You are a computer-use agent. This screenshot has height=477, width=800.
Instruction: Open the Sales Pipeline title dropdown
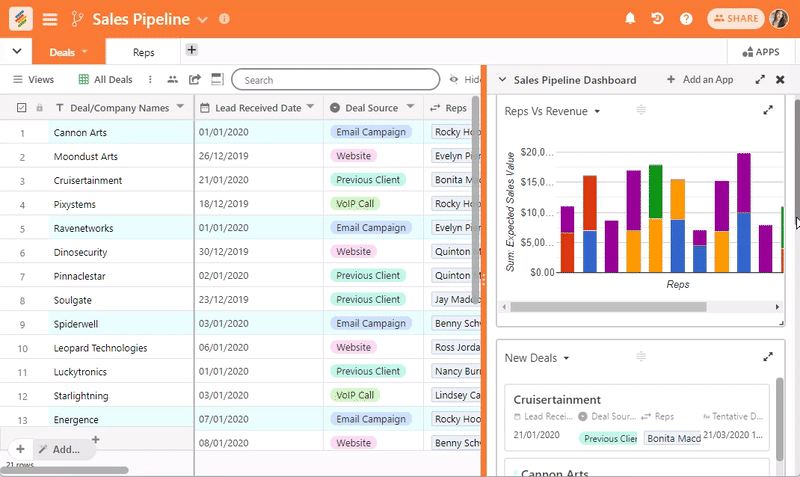[203, 20]
